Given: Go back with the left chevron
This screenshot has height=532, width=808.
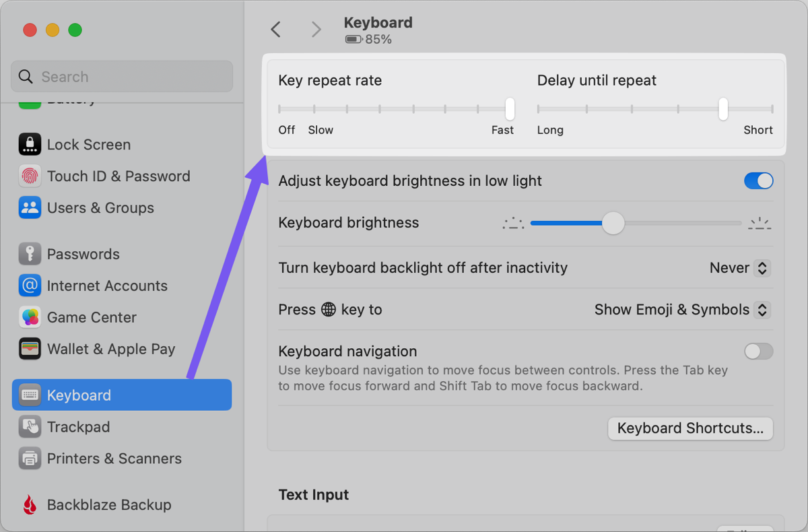Looking at the screenshot, I should (275, 30).
